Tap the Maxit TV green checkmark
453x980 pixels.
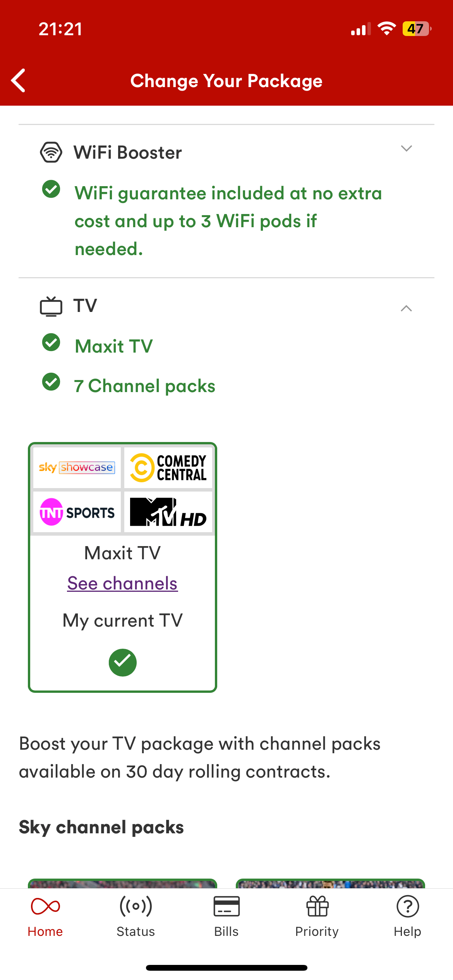51,343
